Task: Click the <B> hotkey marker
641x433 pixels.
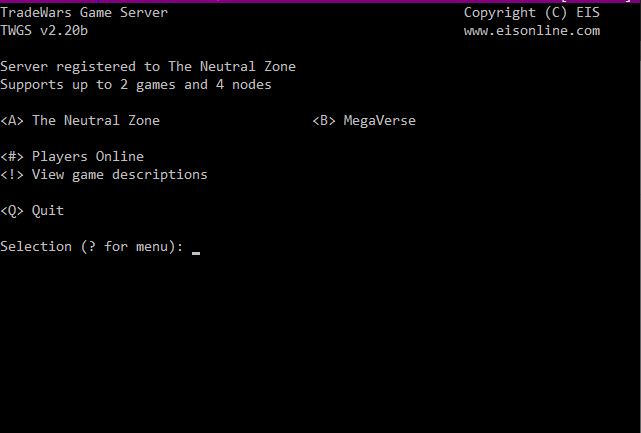Action: point(324,121)
